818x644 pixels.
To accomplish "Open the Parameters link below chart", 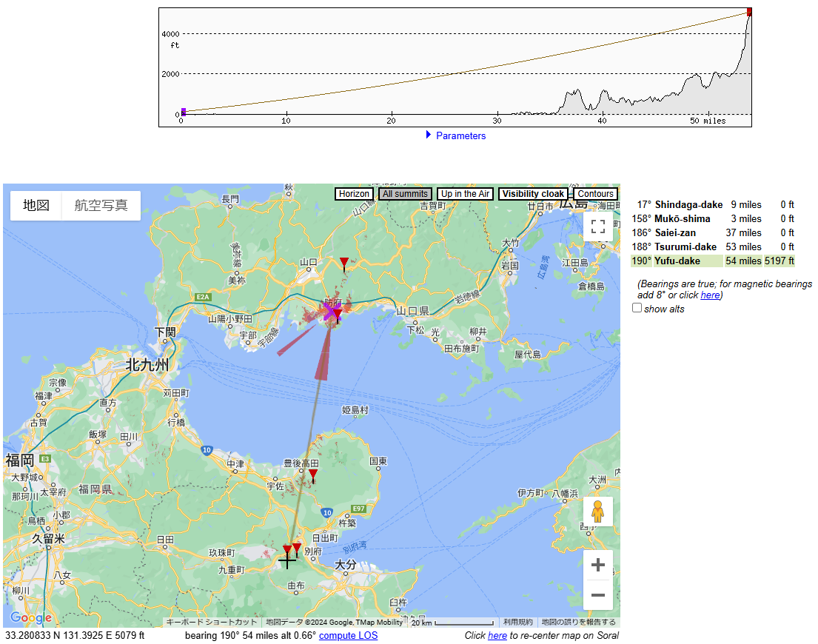I will pyautogui.click(x=460, y=135).
